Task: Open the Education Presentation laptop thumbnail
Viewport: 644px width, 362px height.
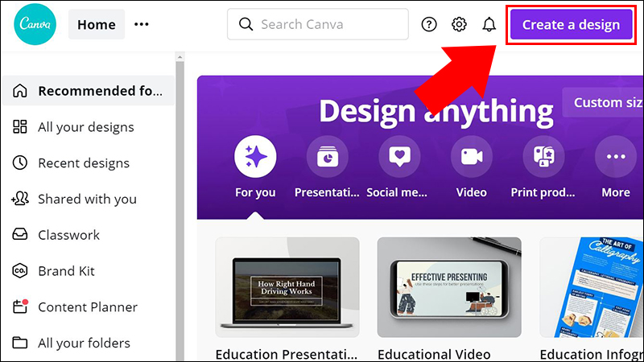Action: (x=287, y=287)
